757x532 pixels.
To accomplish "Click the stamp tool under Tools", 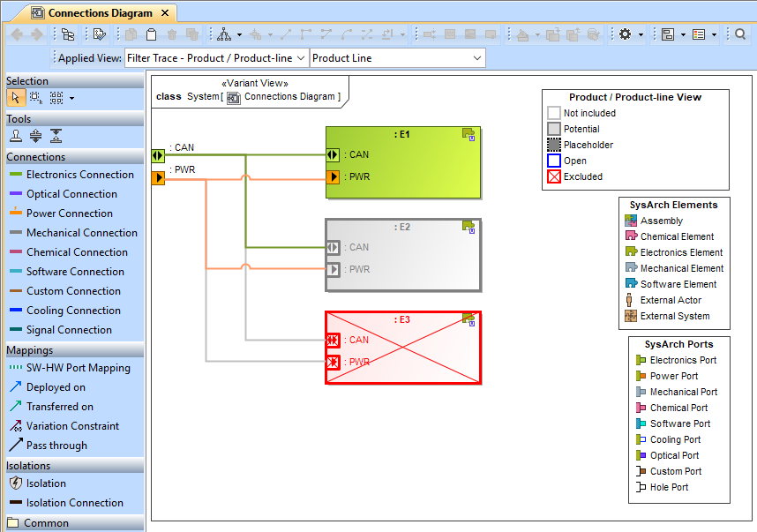I will coord(15,136).
